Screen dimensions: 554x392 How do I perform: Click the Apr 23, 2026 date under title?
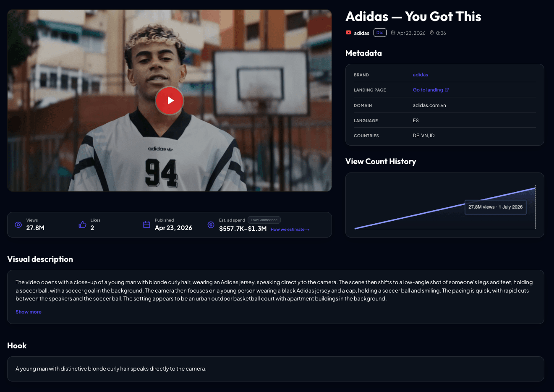tap(411, 33)
